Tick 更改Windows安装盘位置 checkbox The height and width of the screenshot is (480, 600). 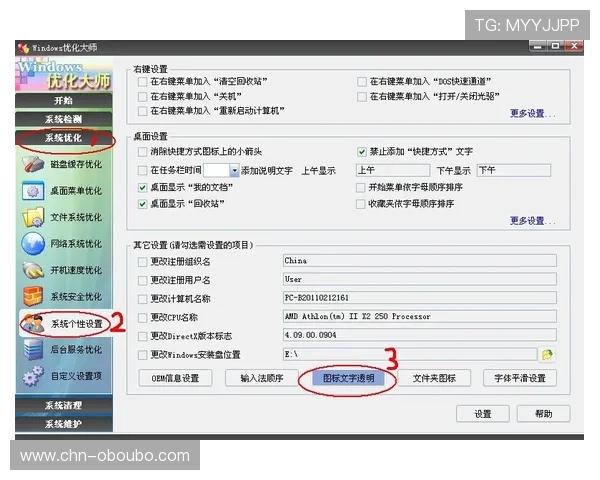[x=142, y=355]
